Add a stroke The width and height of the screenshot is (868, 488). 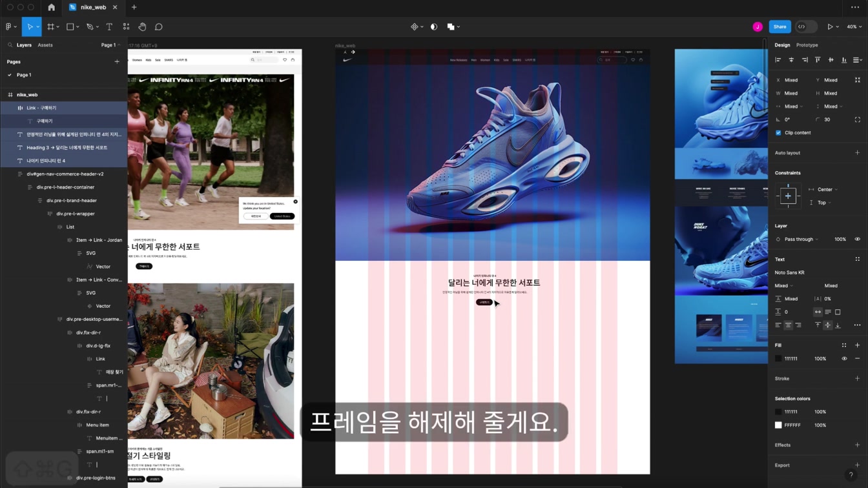[x=858, y=379]
